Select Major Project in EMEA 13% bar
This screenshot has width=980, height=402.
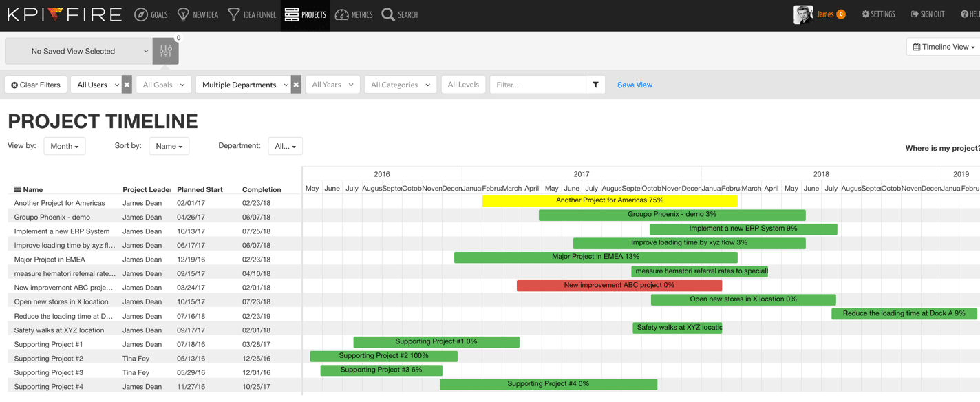596,257
